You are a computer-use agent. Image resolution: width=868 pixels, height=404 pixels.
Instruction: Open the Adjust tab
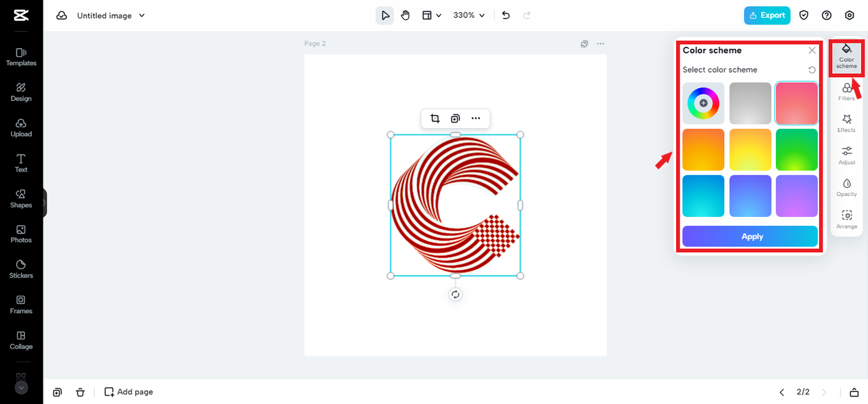[x=846, y=156]
